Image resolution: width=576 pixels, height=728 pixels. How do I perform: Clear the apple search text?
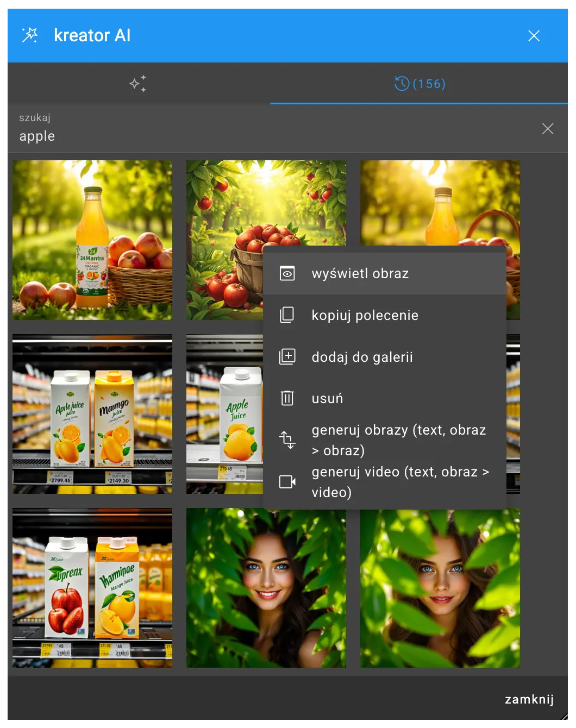click(547, 129)
